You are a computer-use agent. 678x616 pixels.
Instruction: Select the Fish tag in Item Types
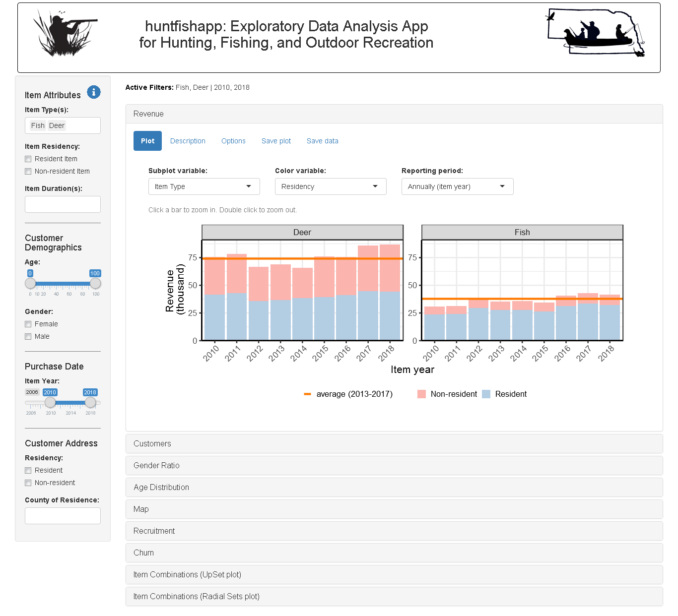(x=38, y=125)
